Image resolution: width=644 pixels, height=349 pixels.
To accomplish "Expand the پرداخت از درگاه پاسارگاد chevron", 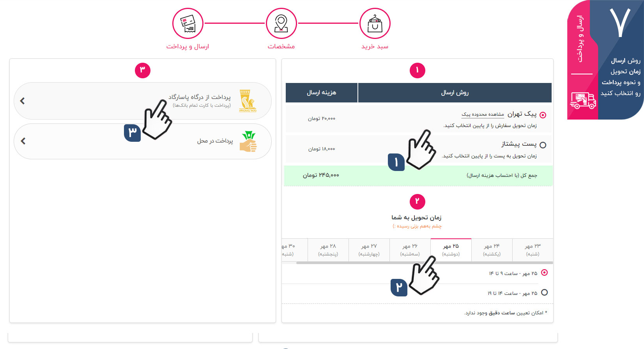I will tap(22, 101).
